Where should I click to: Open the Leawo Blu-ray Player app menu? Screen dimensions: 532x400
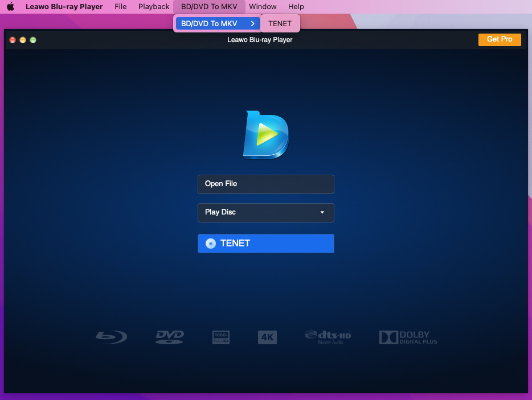coord(64,6)
